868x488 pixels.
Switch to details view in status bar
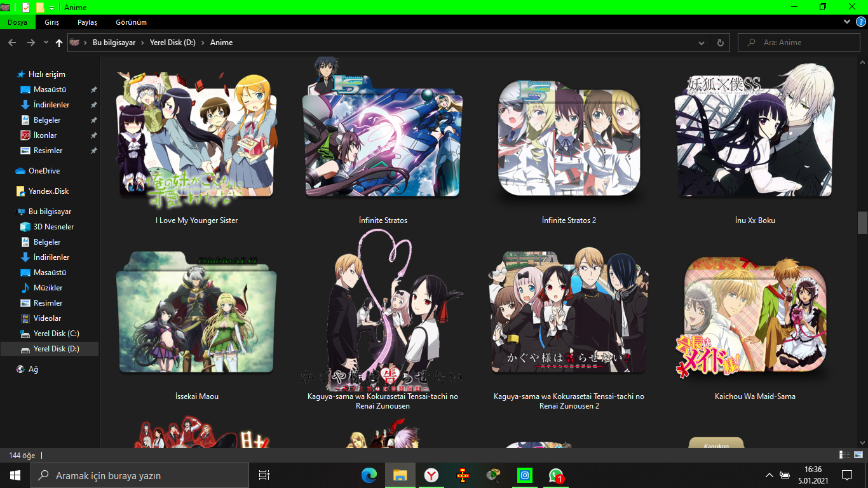[844, 455]
